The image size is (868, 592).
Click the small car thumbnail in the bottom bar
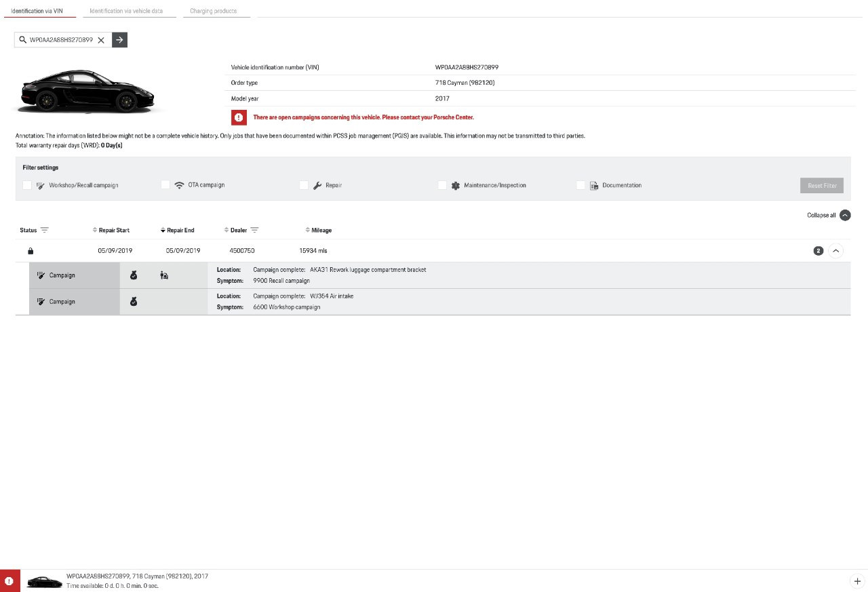[x=44, y=582]
